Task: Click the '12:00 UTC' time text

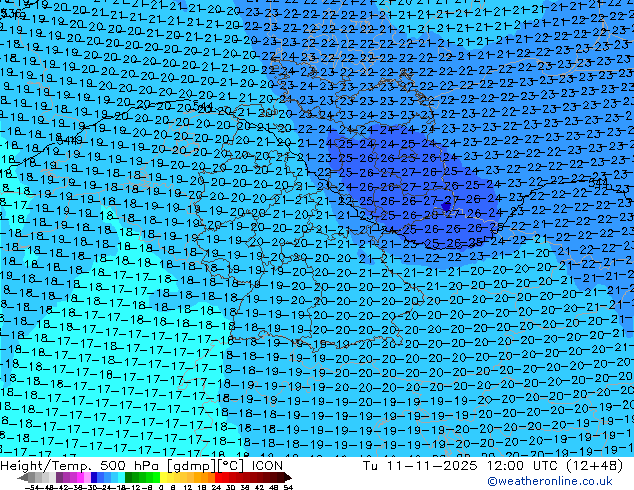Action: (523, 465)
